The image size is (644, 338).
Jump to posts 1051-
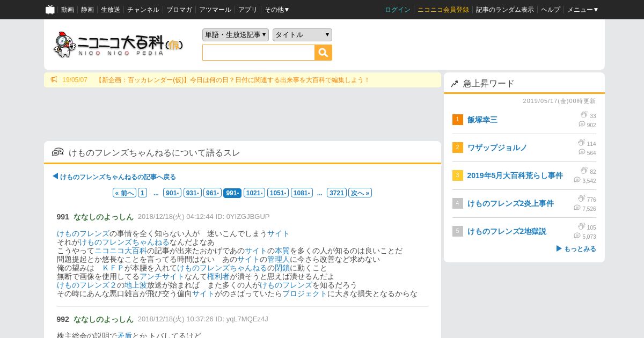point(278,193)
